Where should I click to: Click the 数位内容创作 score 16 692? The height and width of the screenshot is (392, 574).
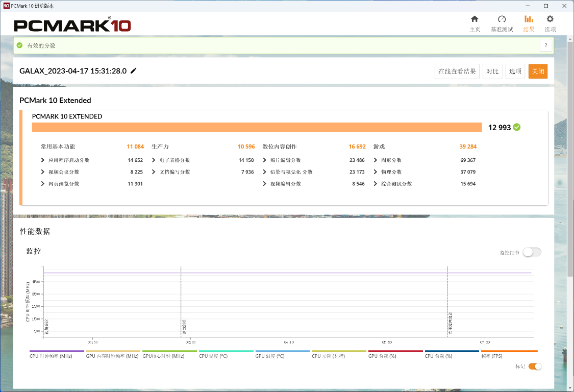(357, 146)
